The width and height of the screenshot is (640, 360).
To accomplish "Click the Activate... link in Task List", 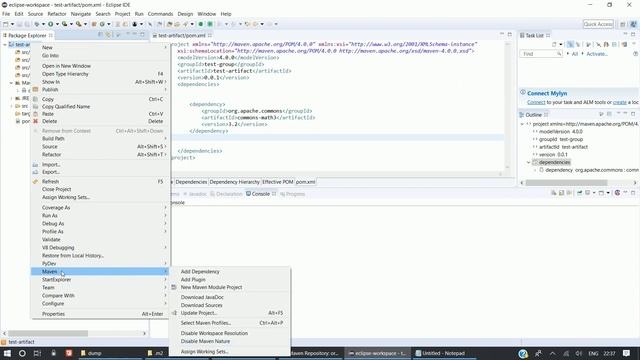I will pyautogui.click(x=597, y=54).
